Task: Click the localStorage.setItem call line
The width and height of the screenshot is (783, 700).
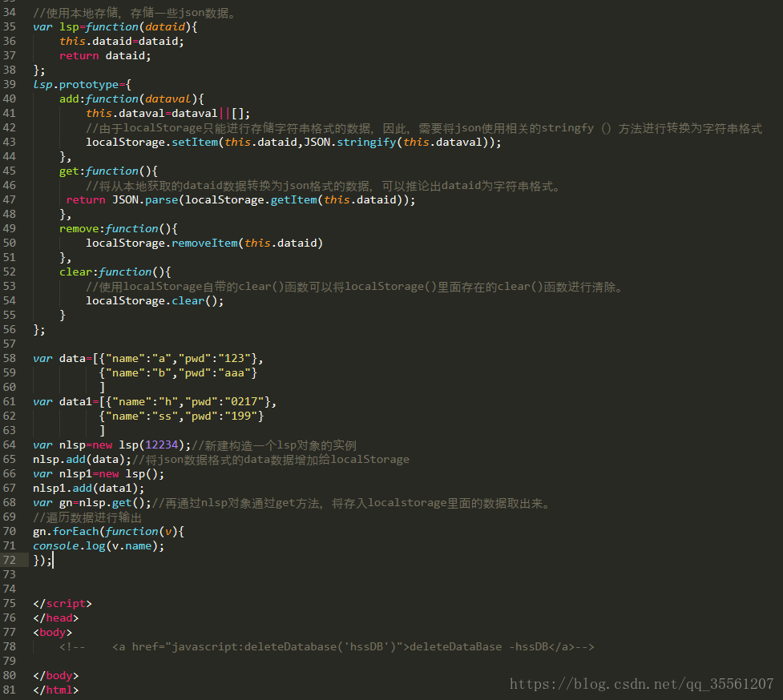Action: point(293,143)
